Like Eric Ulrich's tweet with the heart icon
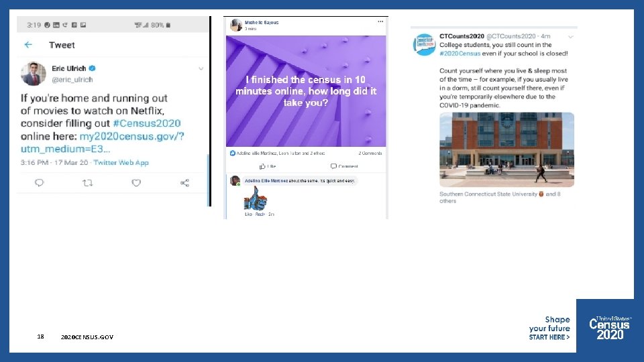The width and height of the screenshot is (644, 362). click(136, 182)
